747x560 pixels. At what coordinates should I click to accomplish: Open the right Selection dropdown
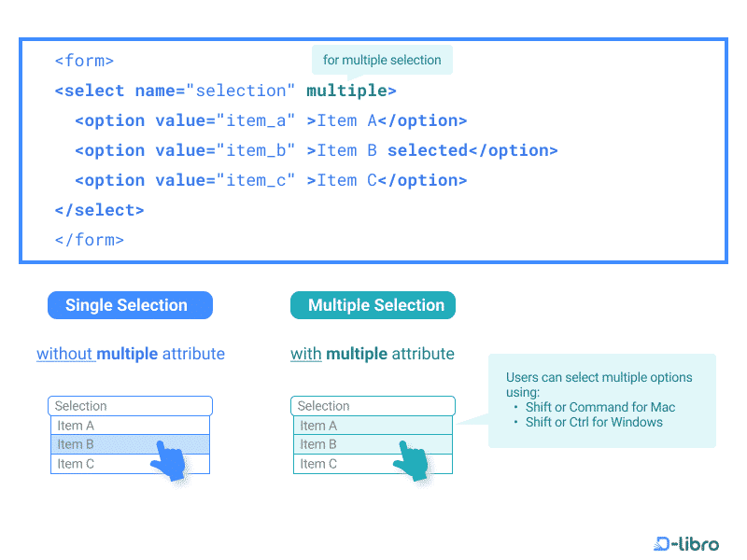click(x=373, y=406)
